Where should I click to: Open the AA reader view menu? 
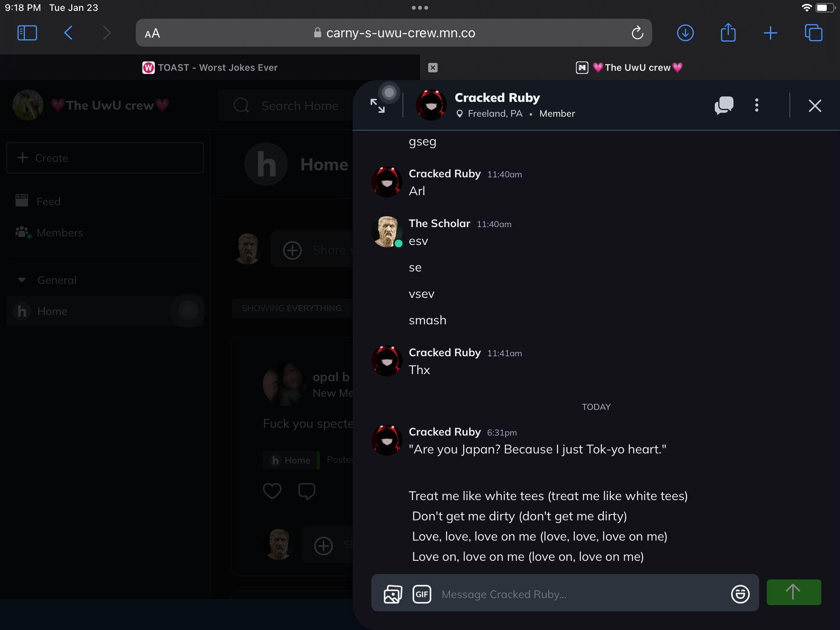[x=152, y=33]
